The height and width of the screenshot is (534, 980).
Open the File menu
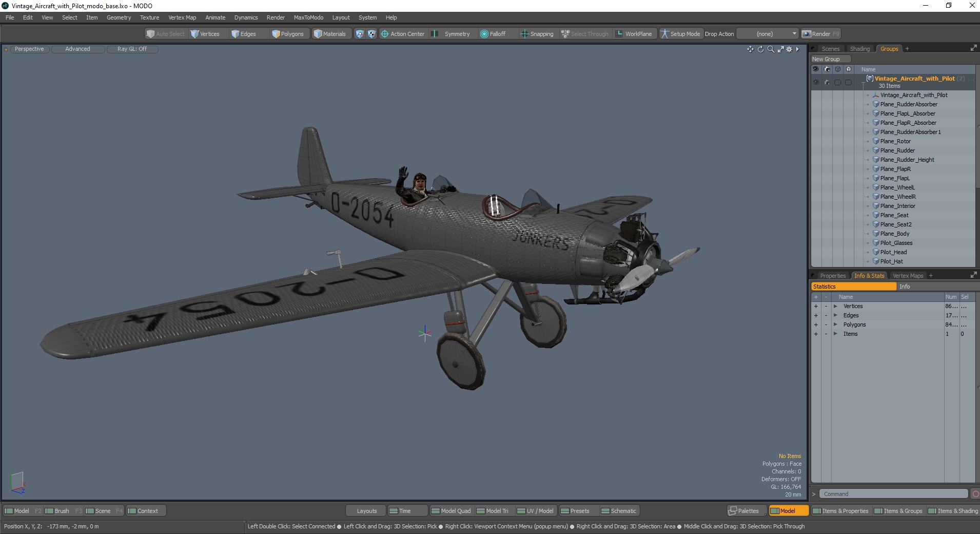(x=10, y=17)
